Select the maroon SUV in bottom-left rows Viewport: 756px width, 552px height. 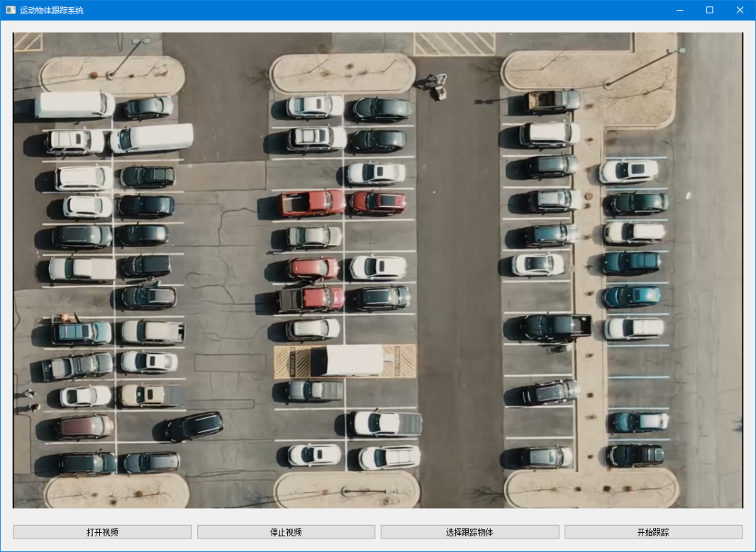84,427
